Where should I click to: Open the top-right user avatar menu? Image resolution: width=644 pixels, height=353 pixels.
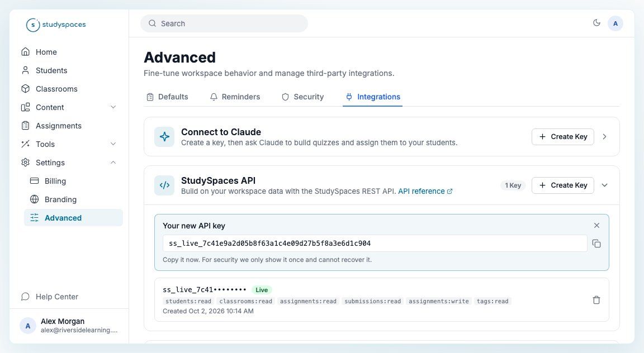pyautogui.click(x=615, y=23)
